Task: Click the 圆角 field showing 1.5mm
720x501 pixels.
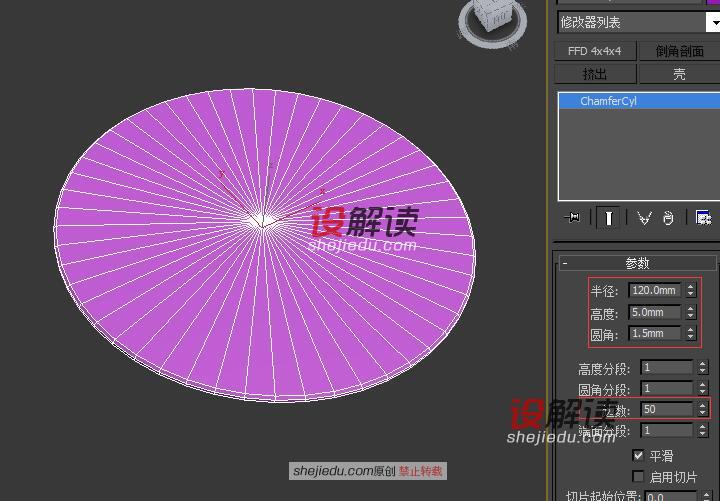Action: [x=655, y=333]
